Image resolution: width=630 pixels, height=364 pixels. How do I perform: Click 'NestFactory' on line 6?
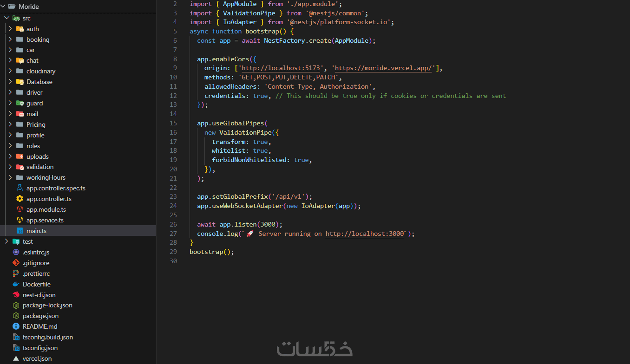pos(284,40)
